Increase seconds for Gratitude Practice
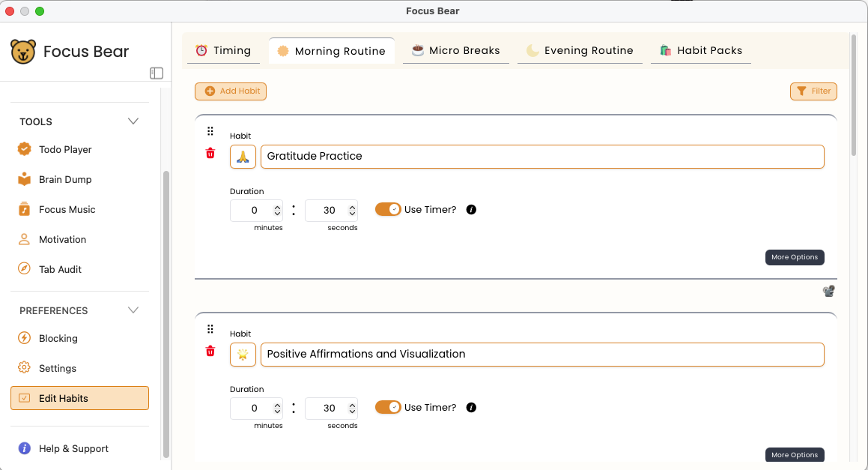Viewport: 868px width, 470px height. (352, 207)
